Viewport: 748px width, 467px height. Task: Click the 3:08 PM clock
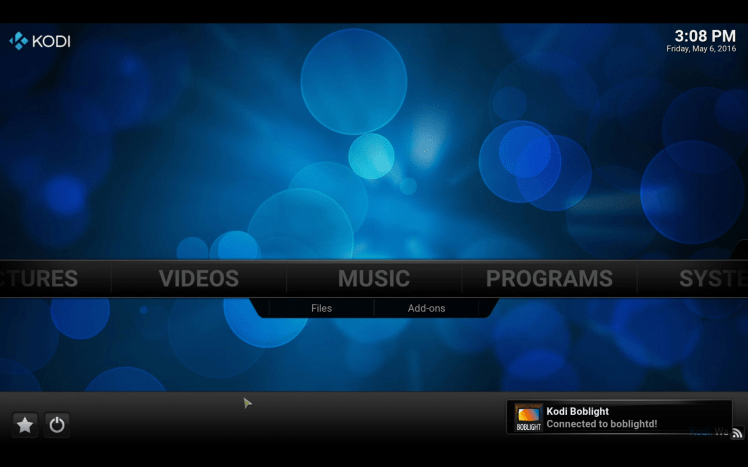click(x=705, y=36)
